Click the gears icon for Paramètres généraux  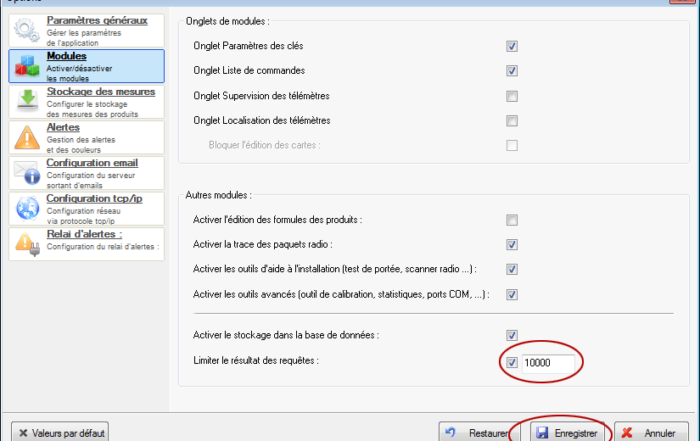click(x=27, y=30)
